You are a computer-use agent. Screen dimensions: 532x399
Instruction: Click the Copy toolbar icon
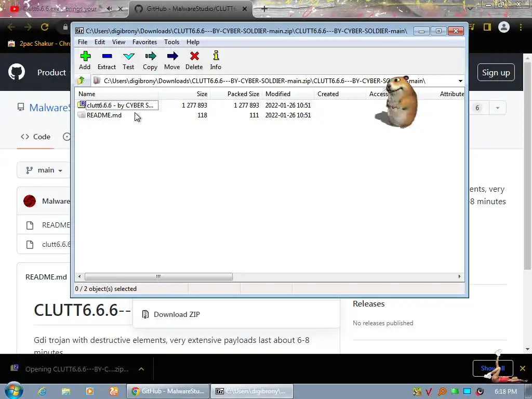pos(150,60)
